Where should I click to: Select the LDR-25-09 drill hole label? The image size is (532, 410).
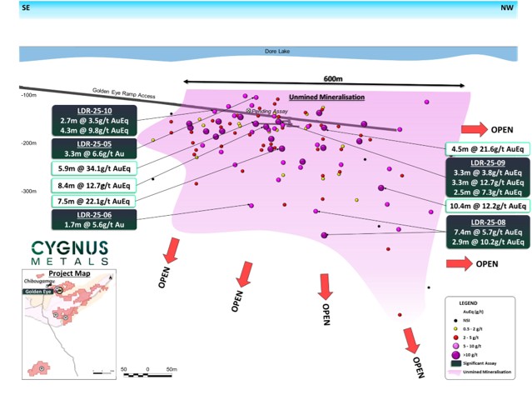point(487,162)
